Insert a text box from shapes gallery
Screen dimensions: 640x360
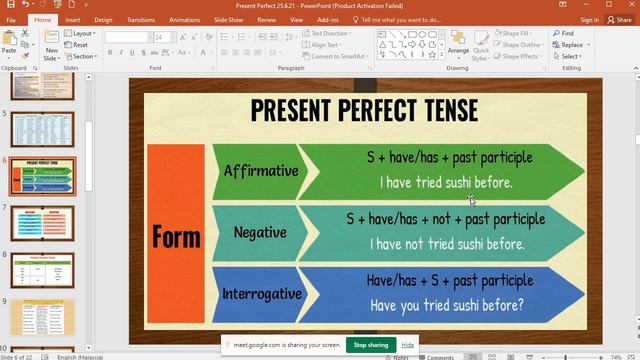pyautogui.click(x=382, y=34)
